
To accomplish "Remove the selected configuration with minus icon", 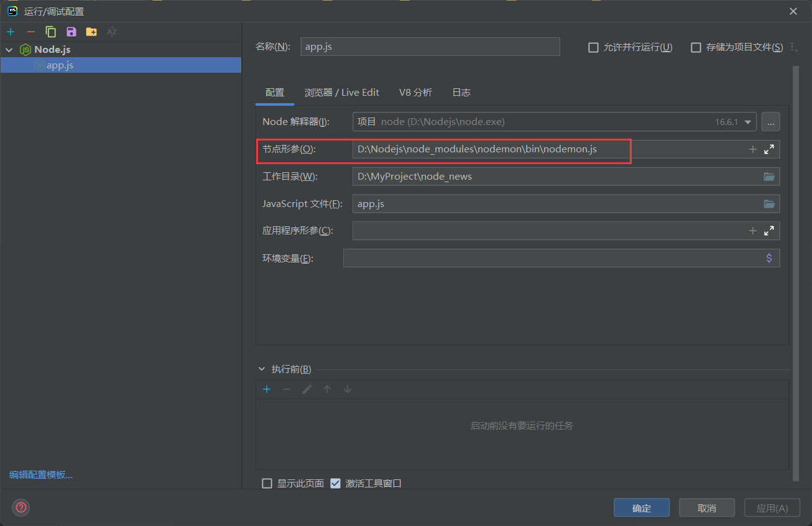I will 31,32.
